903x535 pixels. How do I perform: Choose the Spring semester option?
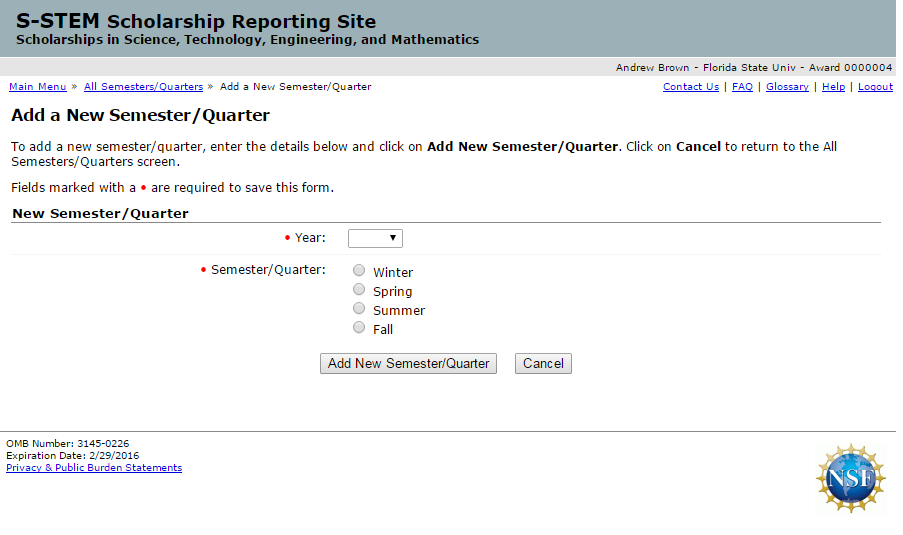coord(359,289)
